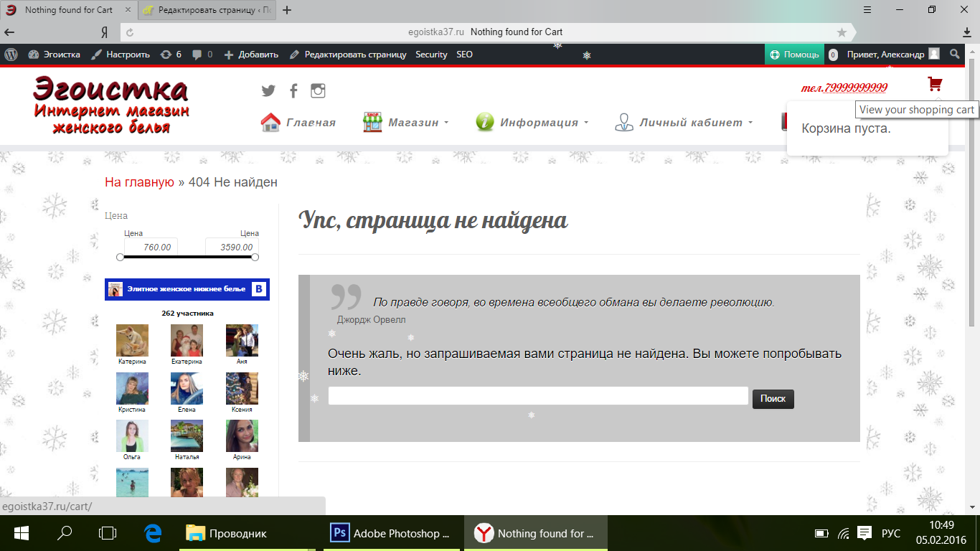Image resolution: width=980 pixels, height=551 pixels.
Task: Open the Facebook social icon
Action: click(293, 90)
